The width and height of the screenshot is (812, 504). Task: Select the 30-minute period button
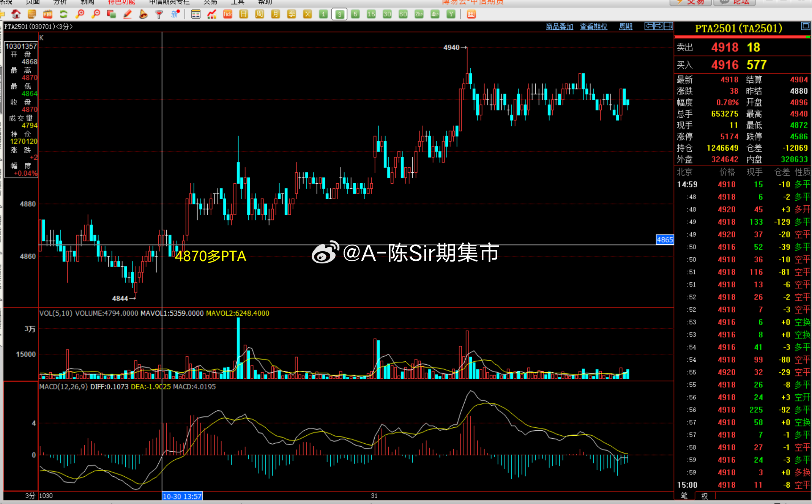pos(387,14)
